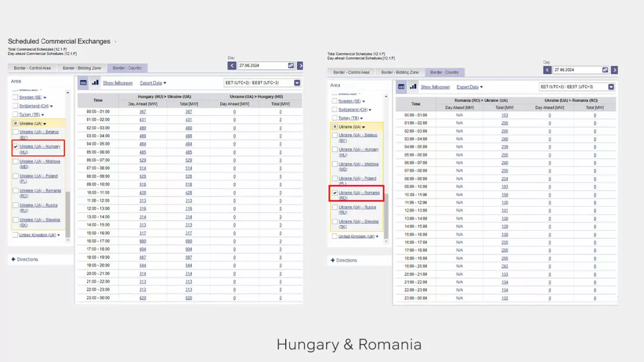Click Directions label in Romania panel

(x=347, y=260)
